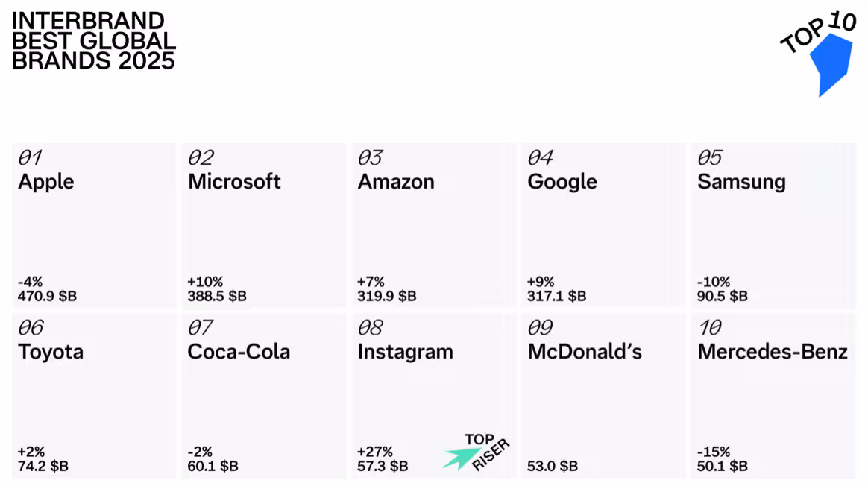This screenshot has width=868, height=489.
Task: Click the McDonald's brand name
Action: [585, 352]
